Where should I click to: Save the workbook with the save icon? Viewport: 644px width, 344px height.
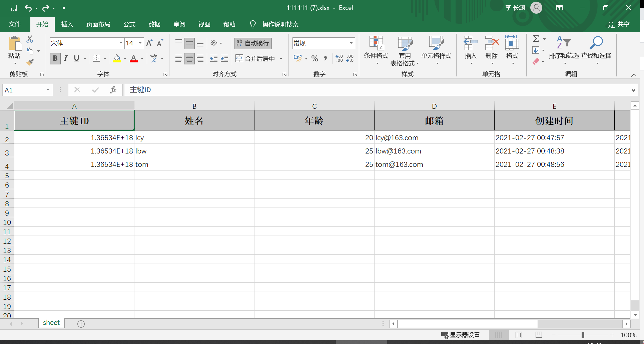pyautogui.click(x=14, y=8)
